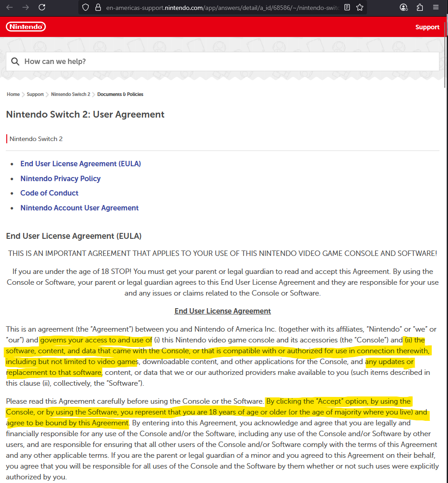Go forward with the browser forward arrow
Screen dimensions: 448x483
pyautogui.click(x=26, y=7)
